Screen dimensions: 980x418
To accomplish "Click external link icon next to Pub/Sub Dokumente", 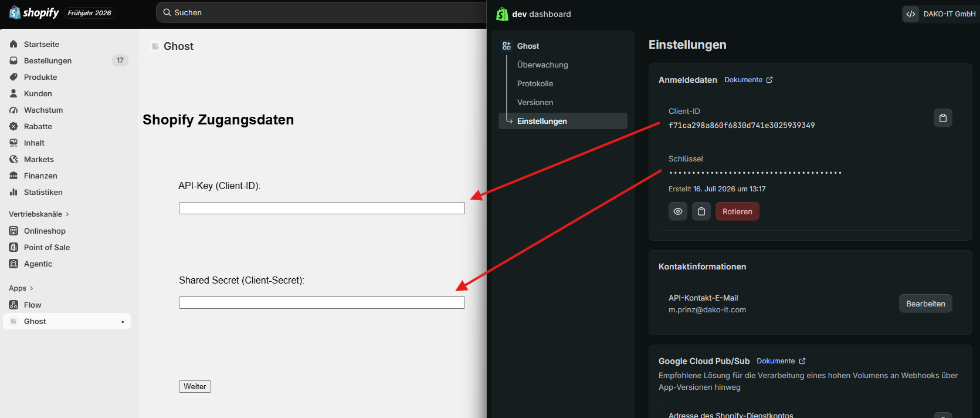I will pos(802,361).
